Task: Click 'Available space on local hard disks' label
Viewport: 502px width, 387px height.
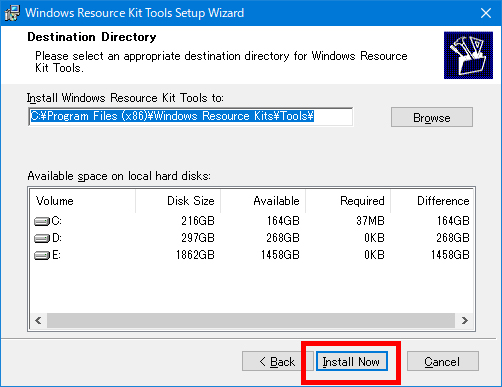Action: tap(119, 176)
